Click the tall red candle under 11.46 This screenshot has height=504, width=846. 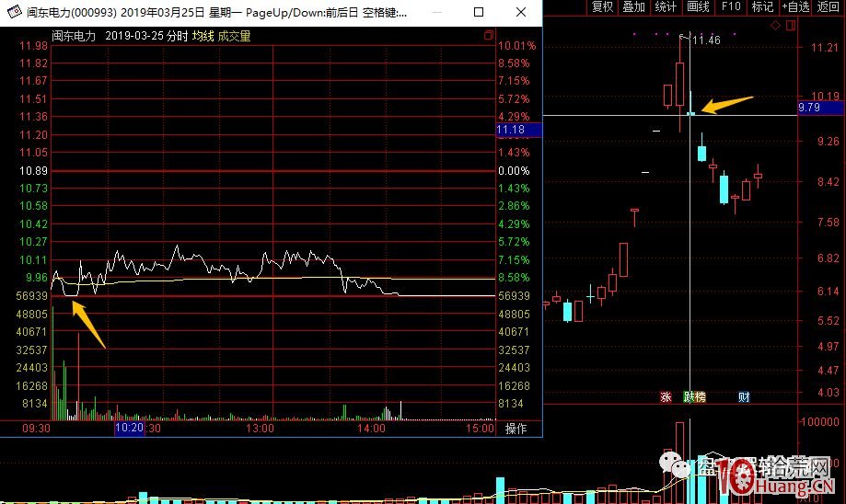(x=679, y=84)
